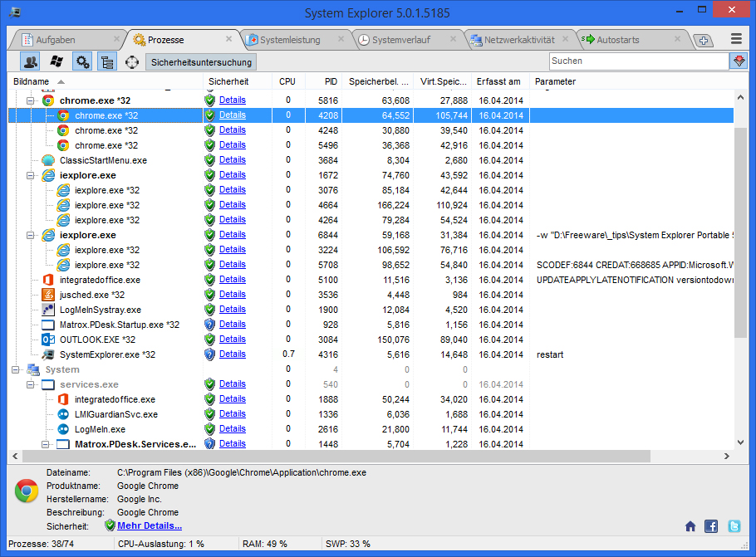
Task: Click LMIGuardianSvc.exe blue icon
Action: 63,414
